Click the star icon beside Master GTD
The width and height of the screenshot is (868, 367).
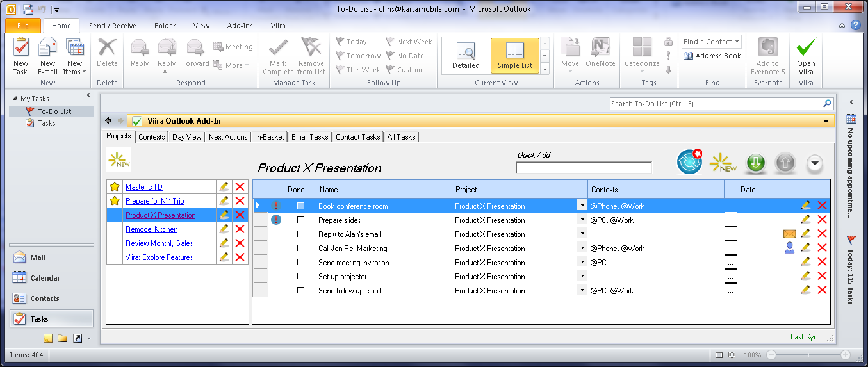click(115, 186)
